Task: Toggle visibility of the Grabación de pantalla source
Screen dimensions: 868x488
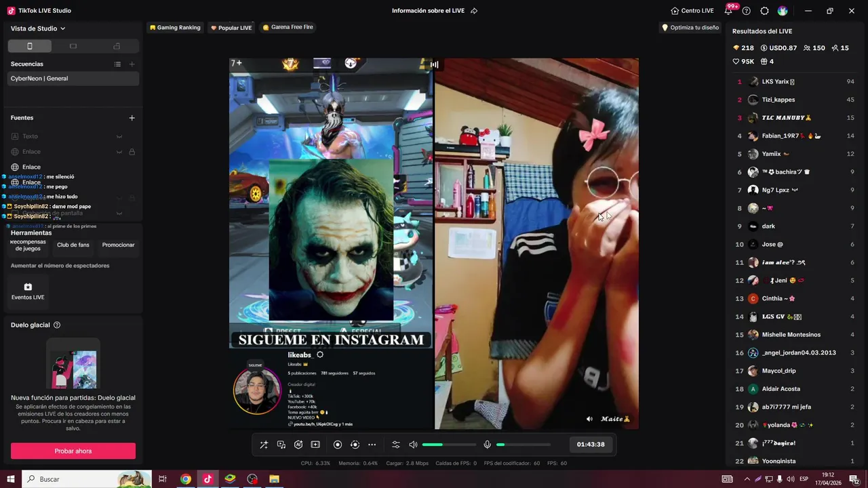Action: tap(119, 213)
